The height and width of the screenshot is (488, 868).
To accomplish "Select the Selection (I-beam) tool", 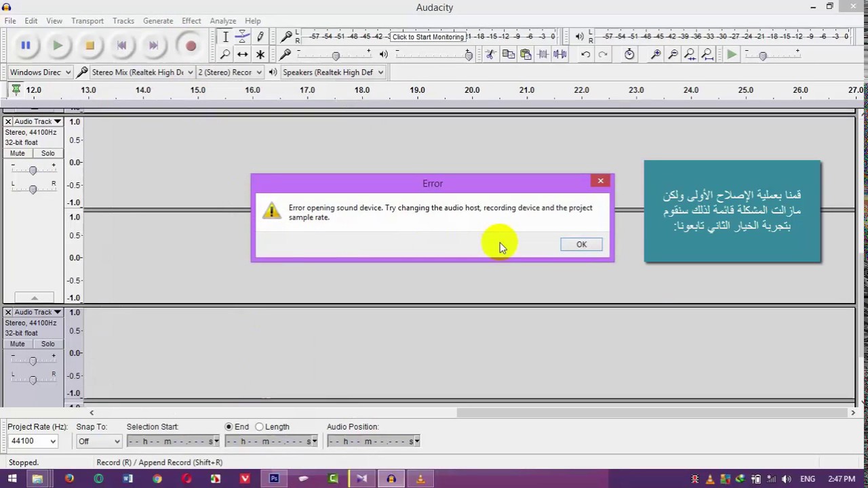I will (225, 37).
